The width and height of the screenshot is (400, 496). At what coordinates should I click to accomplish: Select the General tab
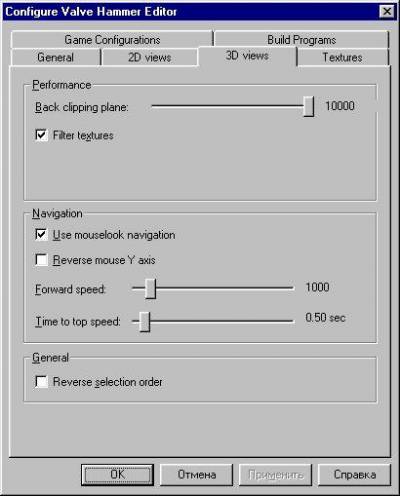55,57
